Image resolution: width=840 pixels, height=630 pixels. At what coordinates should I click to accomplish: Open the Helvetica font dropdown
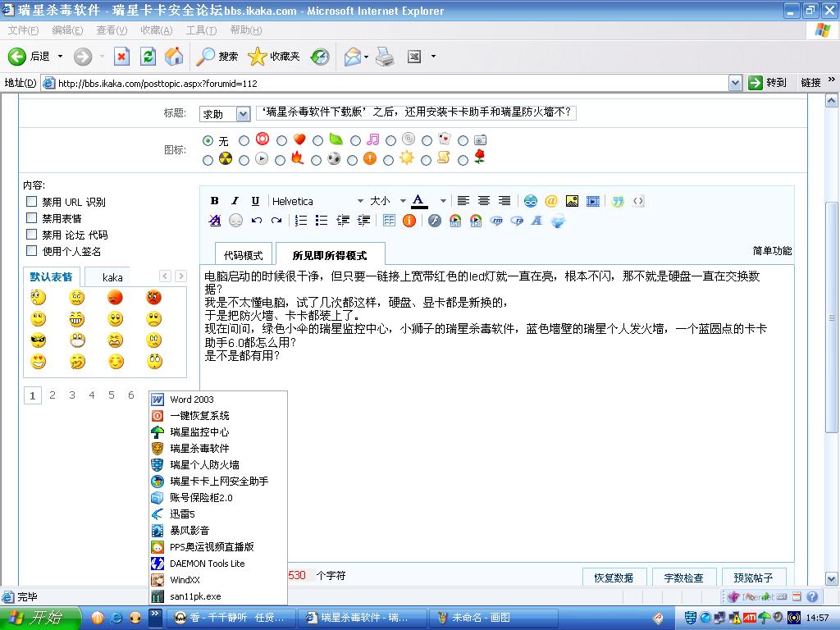point(360,201)
